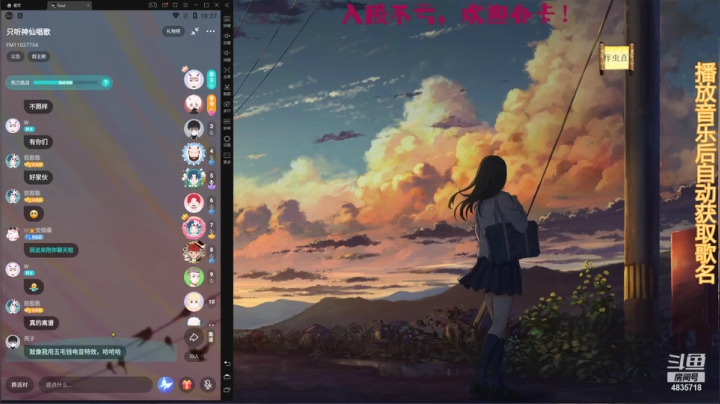
Task: Minimize the voice room with the shrink arrows
Action: pyautogui.click(x=195, y=31)
